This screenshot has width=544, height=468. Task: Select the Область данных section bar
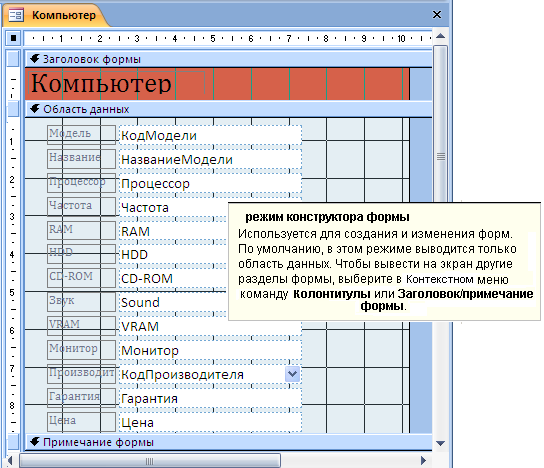228,109
